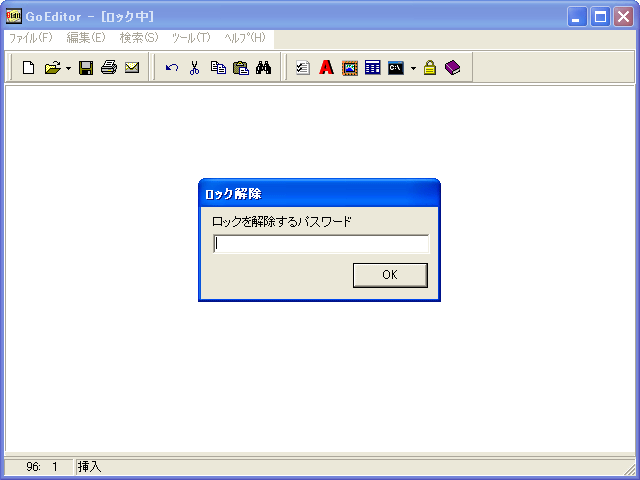
Task: Cut the selection with the scissors icon
Action: click(195, 67)
